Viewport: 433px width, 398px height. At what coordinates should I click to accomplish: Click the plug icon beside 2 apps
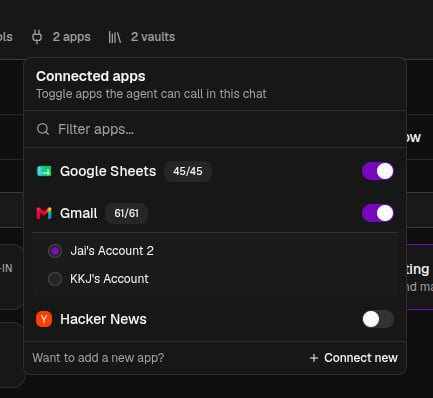point(37,37)
